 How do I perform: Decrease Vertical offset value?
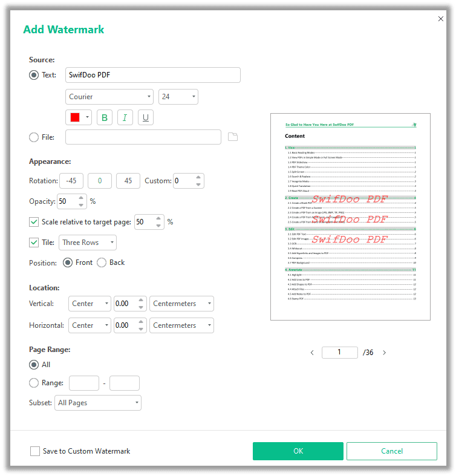click(140, 307)
